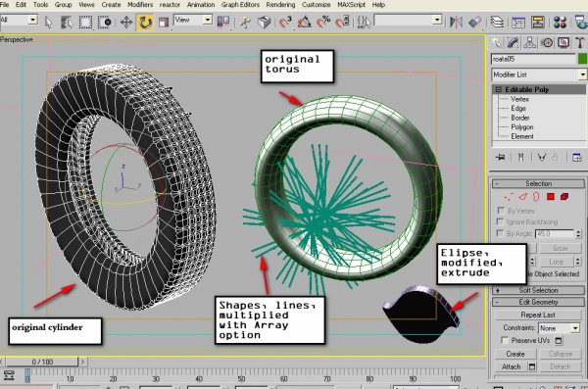Collapse the Edit Geometry rollout

click(538, 302)
